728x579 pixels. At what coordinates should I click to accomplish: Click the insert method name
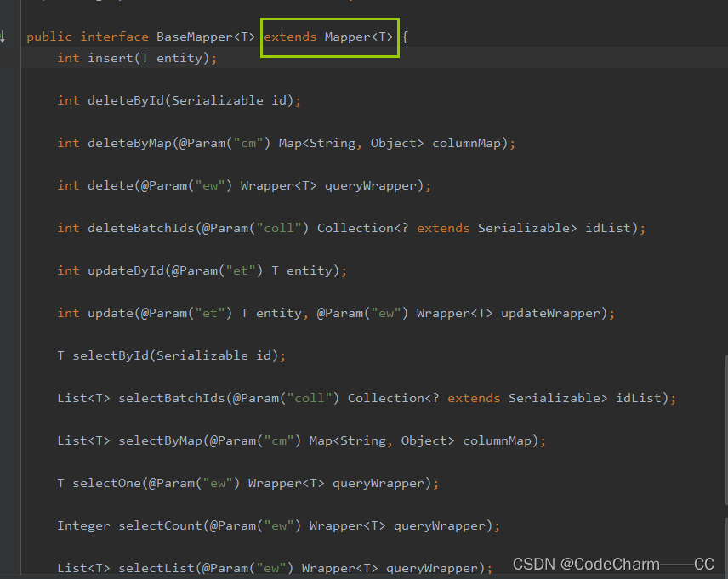pyautogui.click(x=111, y=58)
